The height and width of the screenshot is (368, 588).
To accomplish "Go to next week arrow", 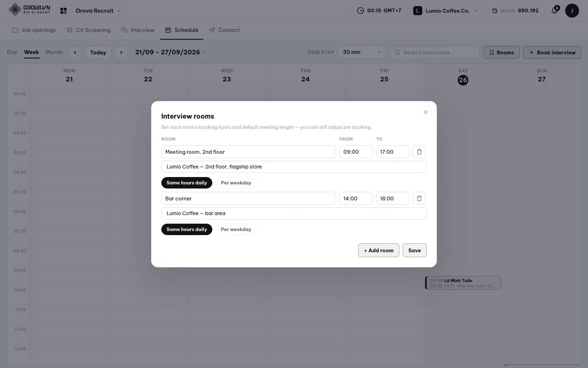I will point(121,52).
